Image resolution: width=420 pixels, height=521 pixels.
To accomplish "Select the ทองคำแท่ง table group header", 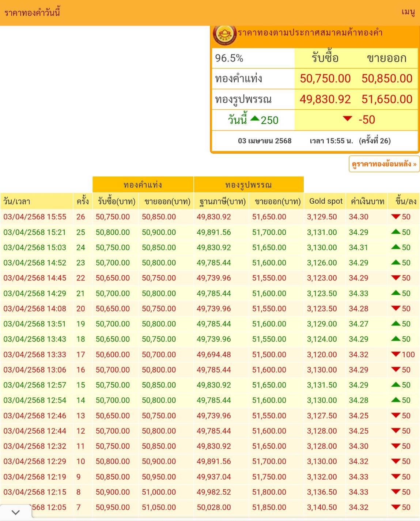I will (x=143, y=185).
